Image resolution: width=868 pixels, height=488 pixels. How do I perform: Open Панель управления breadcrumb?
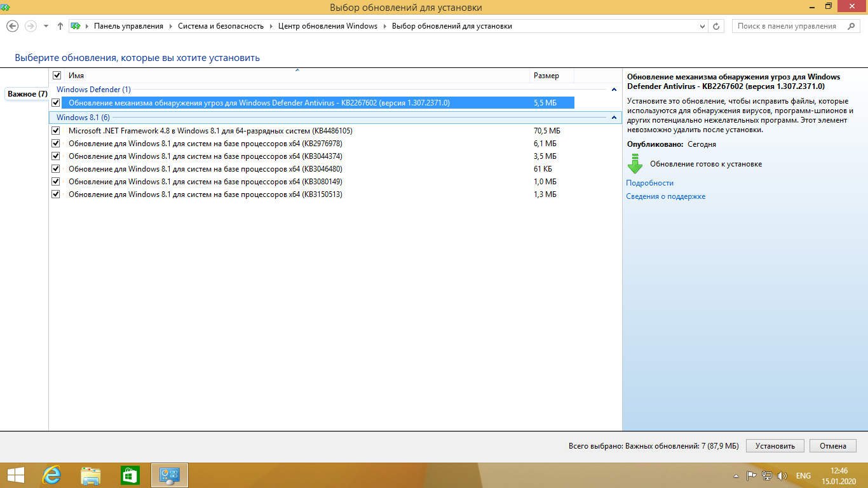pos(128,26)
